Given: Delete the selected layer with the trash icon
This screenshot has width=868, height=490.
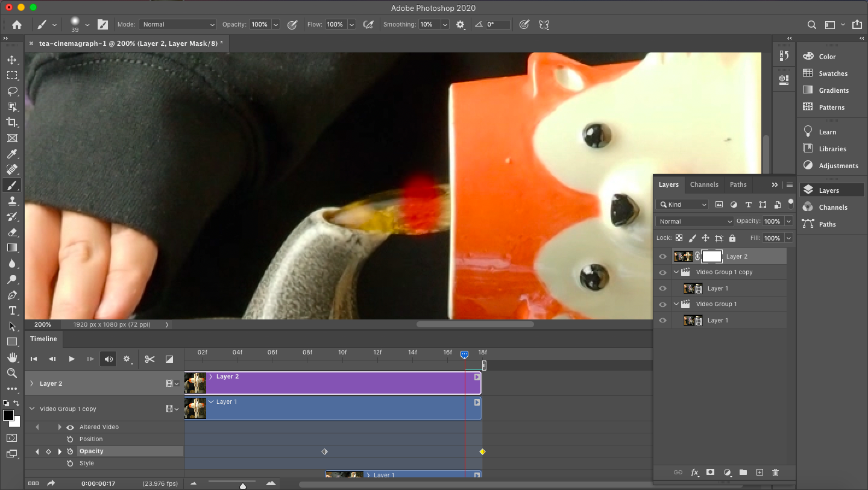Looking at the screenshot, I should [776, 473].
